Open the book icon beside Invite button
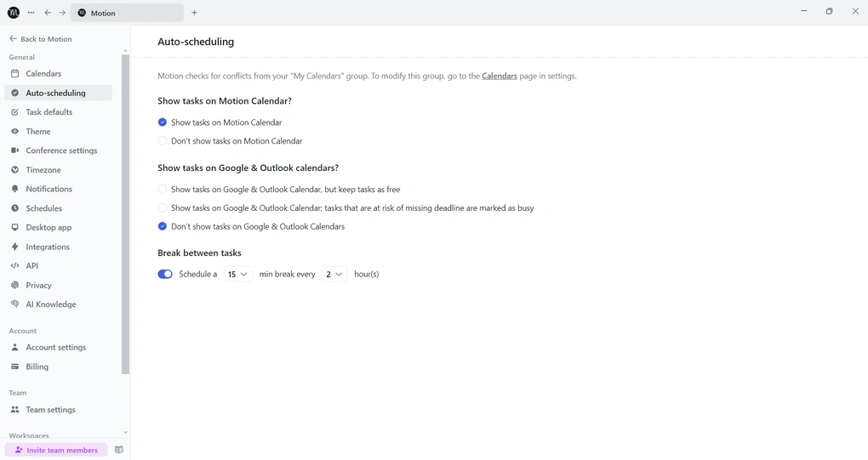The height and width of the screenshot is (460, 868). pos(119,450)
